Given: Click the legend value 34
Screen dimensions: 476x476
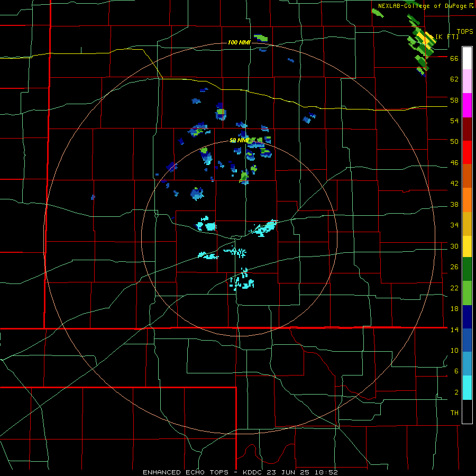Looking at the screenshot, I should 454,225.
